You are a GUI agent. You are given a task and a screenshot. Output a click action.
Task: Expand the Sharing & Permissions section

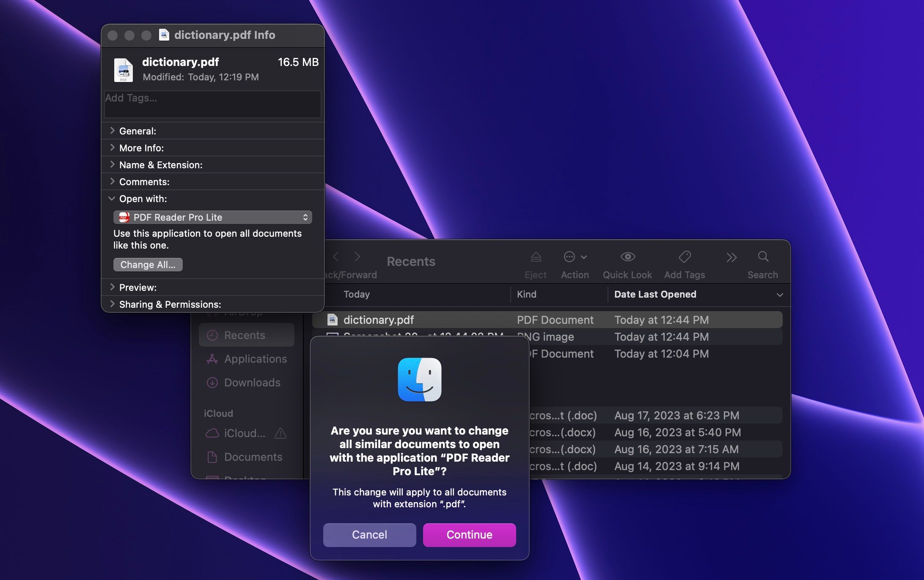(x=113, y=304)
